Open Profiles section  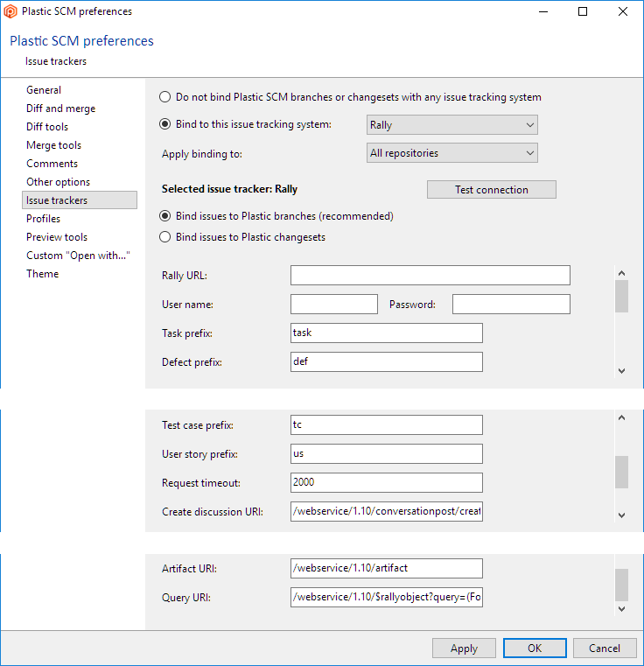click(44, 219)
